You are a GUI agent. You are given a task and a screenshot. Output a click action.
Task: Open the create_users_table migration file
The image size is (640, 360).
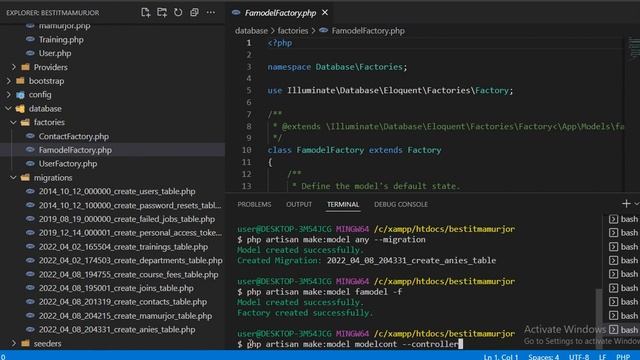click(x=117, y=191)
